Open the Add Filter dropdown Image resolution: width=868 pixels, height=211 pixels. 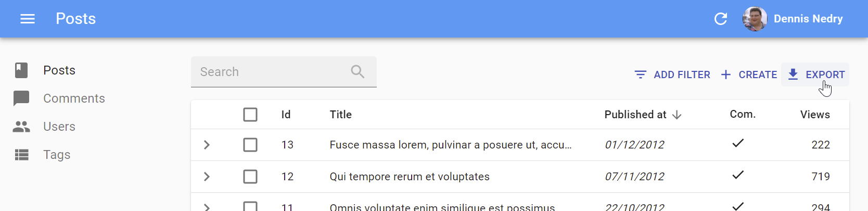pos(672,75)
